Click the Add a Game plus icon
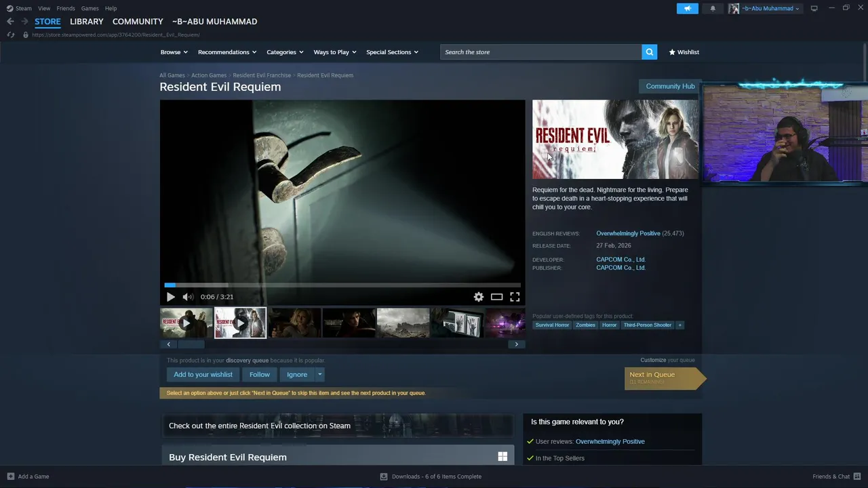Image resolution: width=868 pixels, height=488 pixels. (x=10, y=476)
